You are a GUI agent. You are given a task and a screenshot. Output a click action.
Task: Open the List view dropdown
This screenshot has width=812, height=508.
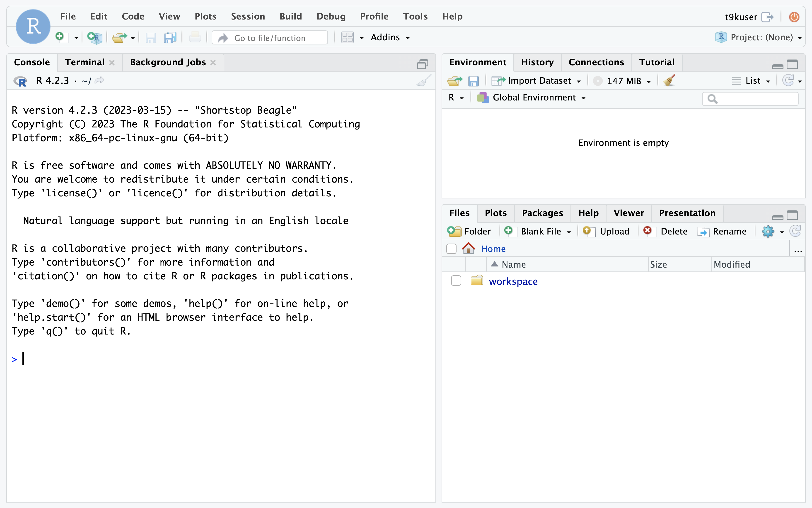(x=751, y=81)
